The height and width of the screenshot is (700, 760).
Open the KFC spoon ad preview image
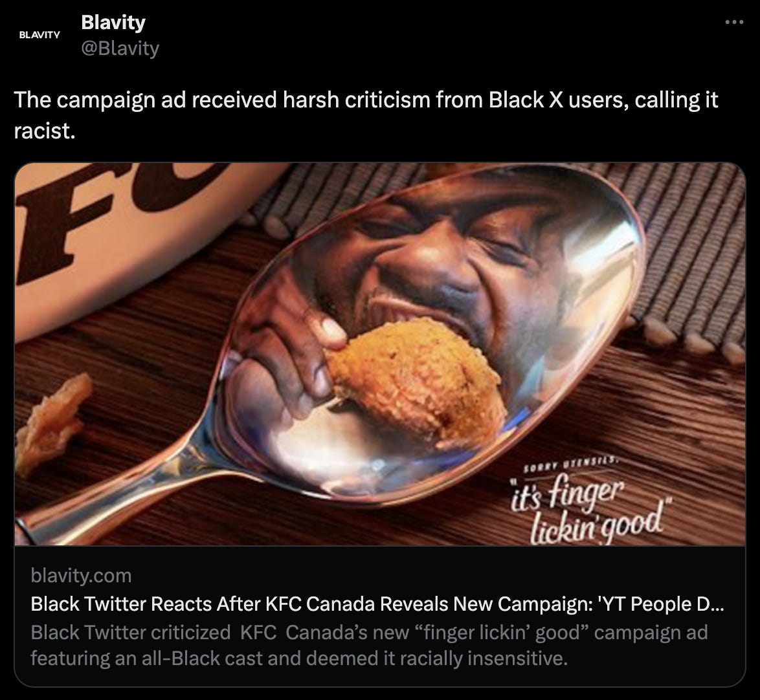point(380,354)
